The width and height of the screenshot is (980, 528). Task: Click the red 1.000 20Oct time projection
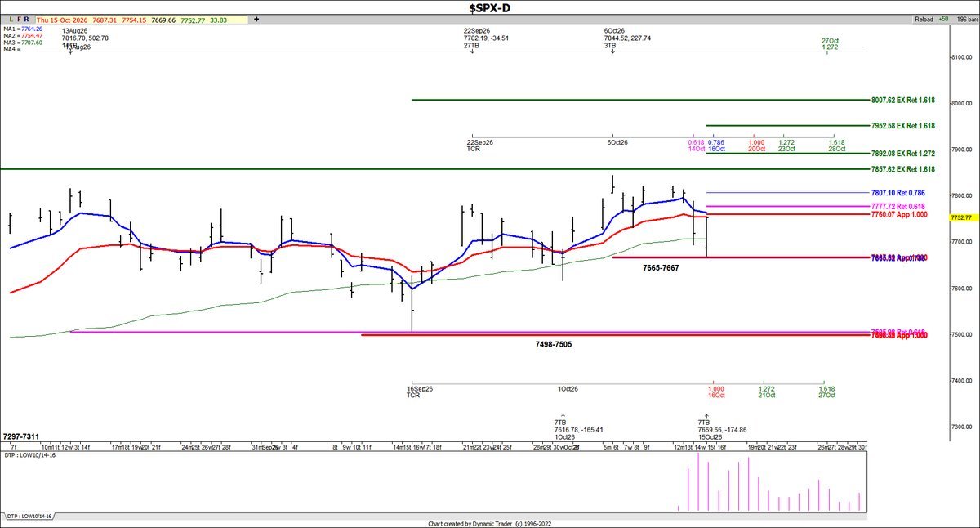[x=756, y=145]
